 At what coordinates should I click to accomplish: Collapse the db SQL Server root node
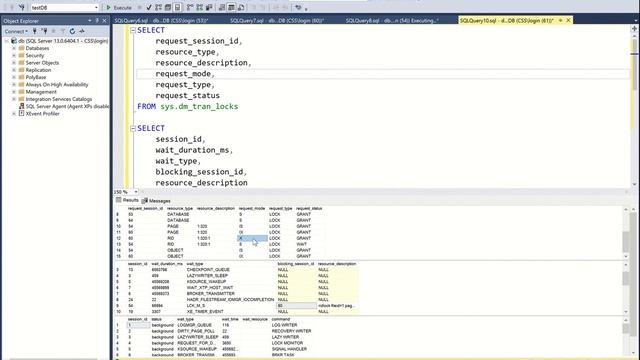7,41
